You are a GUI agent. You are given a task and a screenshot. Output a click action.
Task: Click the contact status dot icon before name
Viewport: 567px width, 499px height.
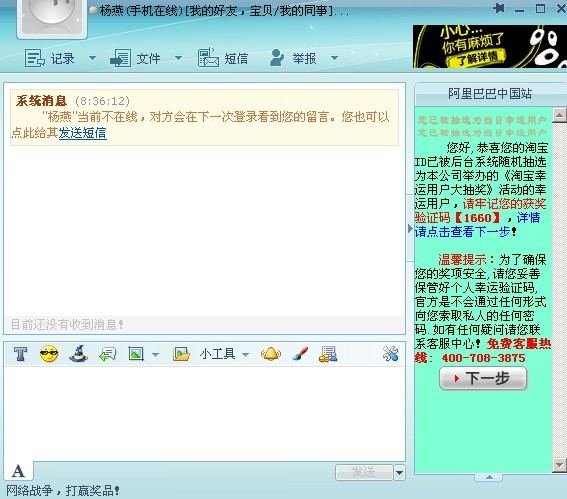[x=94, y=11]
